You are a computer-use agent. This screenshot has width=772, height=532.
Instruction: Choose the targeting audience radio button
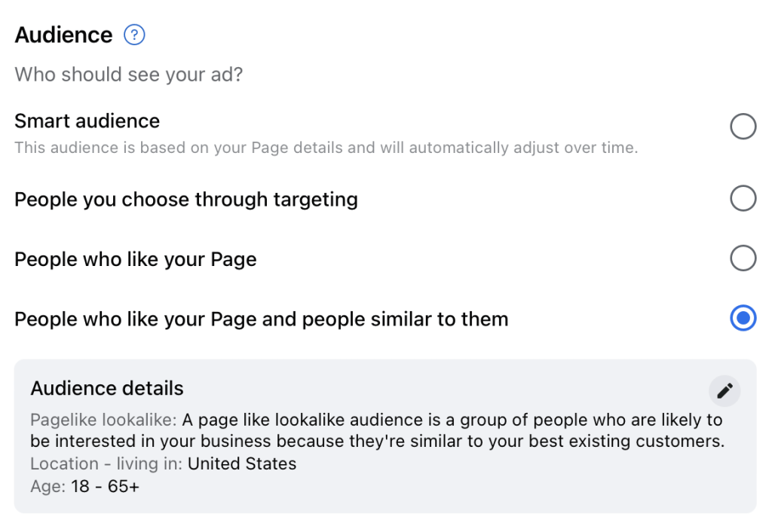(x=743, y=199)
